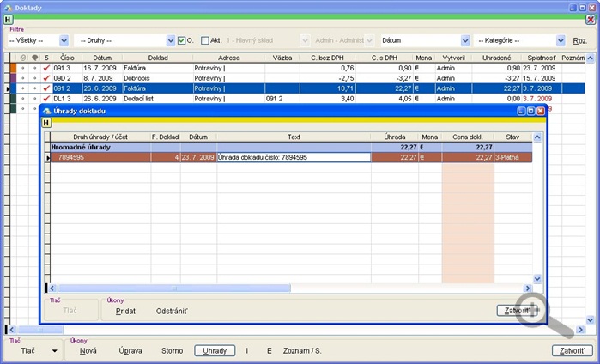Click Zatvoriť in Úhrady dokladu window
600x364 pixels.
[x=518, y=311]
